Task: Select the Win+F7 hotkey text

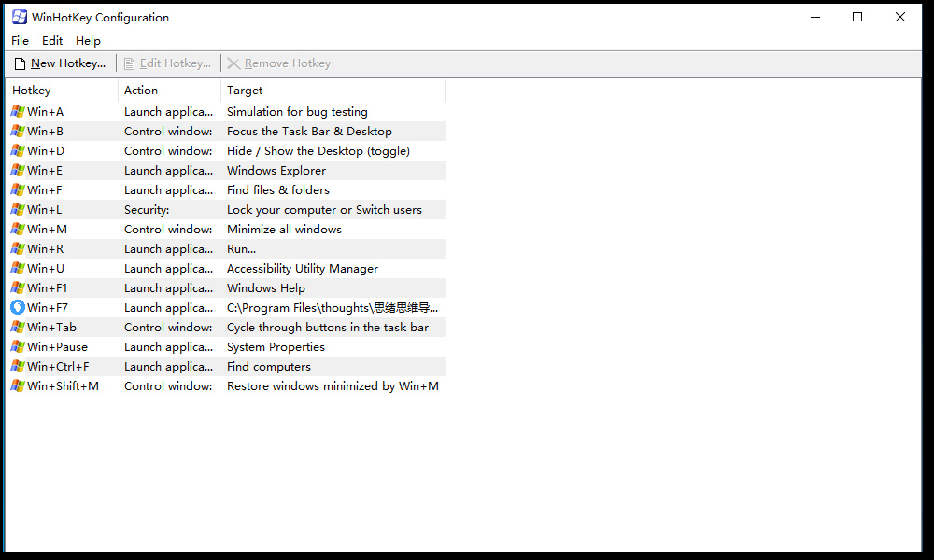Action: [48, 308]
